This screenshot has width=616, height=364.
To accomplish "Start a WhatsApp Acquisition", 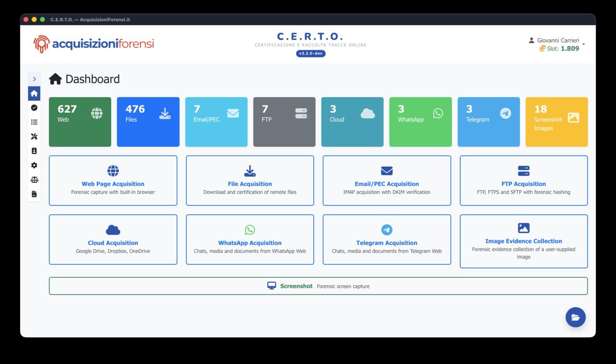I will tap(250, 240).
